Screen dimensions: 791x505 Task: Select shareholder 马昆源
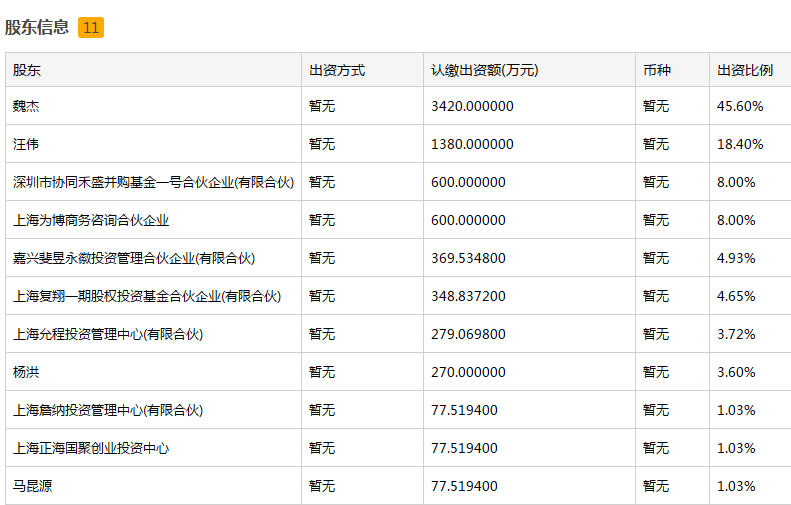[34, 486]
